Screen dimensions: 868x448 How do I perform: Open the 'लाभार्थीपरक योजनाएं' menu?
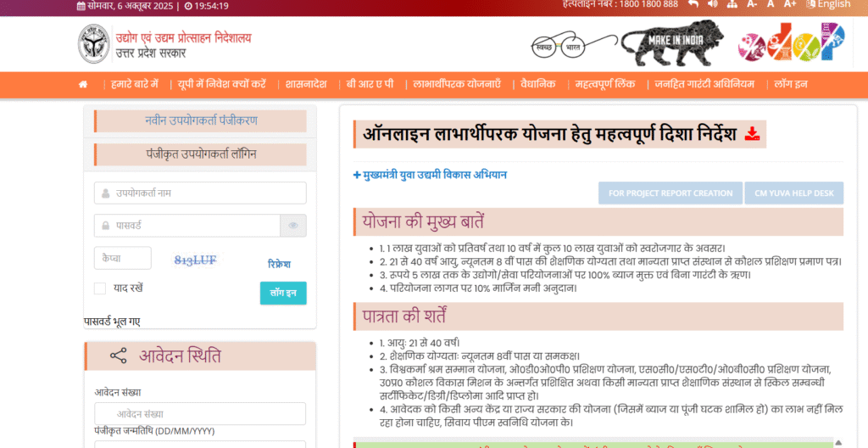coord(457,85)
